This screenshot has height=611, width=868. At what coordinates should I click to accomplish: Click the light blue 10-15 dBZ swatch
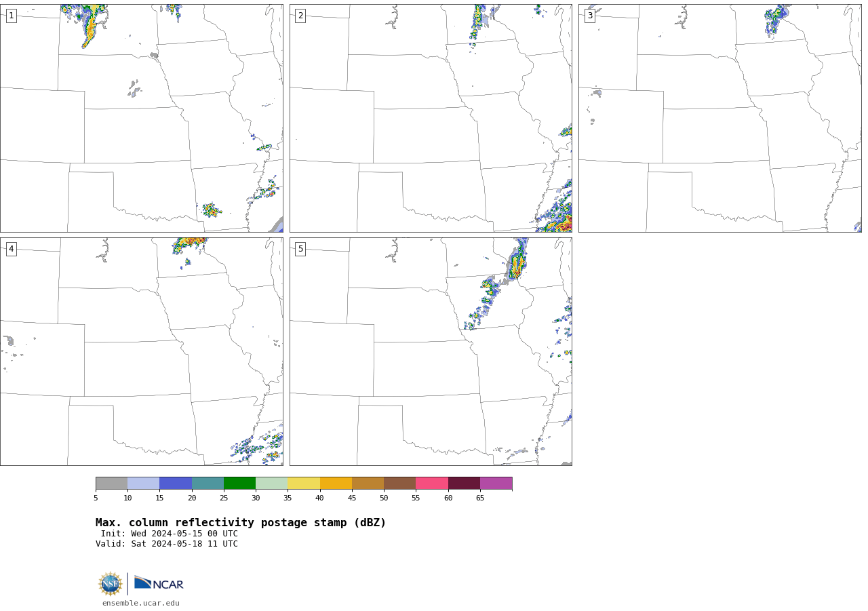pos(144,484)
